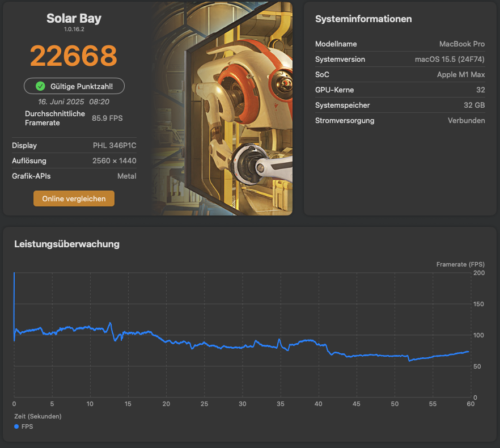Click the 85.9 FPS average value
Image resolution: width=500 pixels, height=448 pixels.
(107, 118)
